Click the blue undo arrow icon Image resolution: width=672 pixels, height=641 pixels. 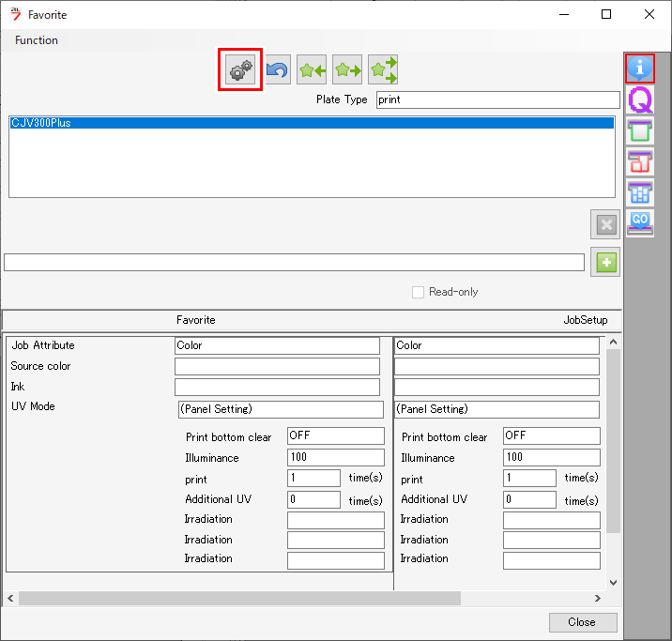coord(277,70)
